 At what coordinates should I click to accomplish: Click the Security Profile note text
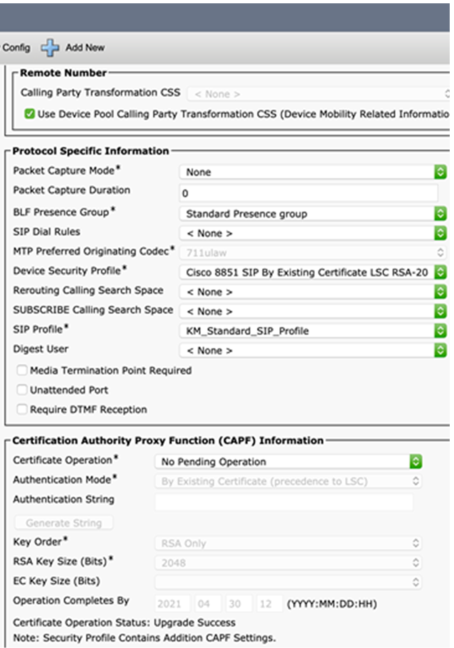pyautogui.click(x=144, y=638)
